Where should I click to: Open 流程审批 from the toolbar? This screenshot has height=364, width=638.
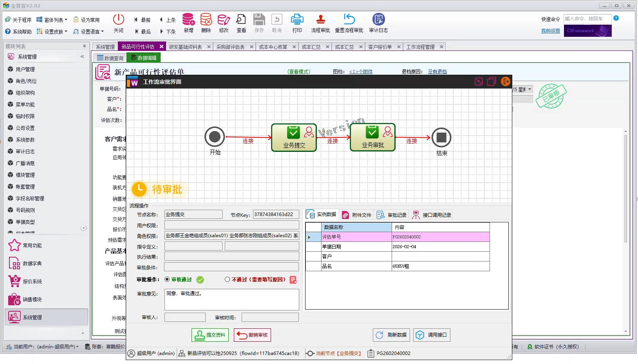tap(320, 23)
